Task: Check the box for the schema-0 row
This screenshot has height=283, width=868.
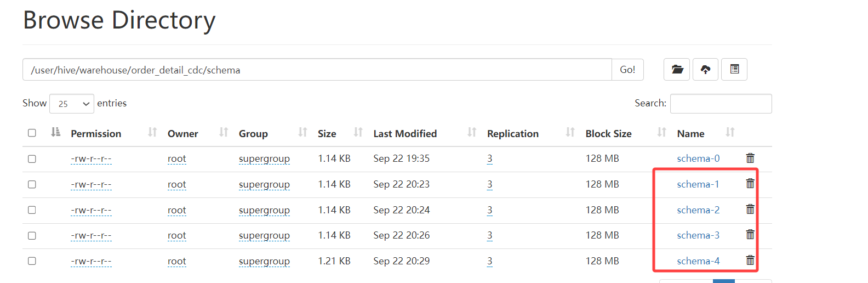Action: point(32,159)
